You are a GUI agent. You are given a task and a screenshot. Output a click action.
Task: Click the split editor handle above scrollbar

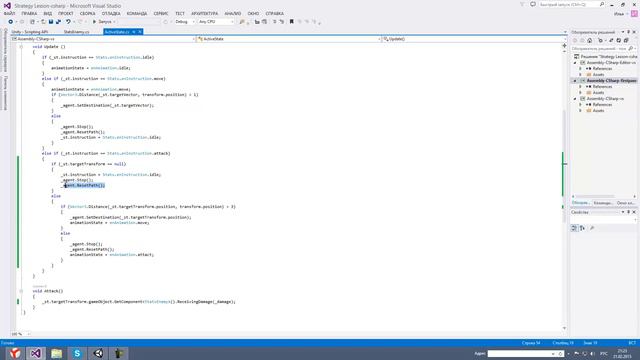(x=564, y=45)
